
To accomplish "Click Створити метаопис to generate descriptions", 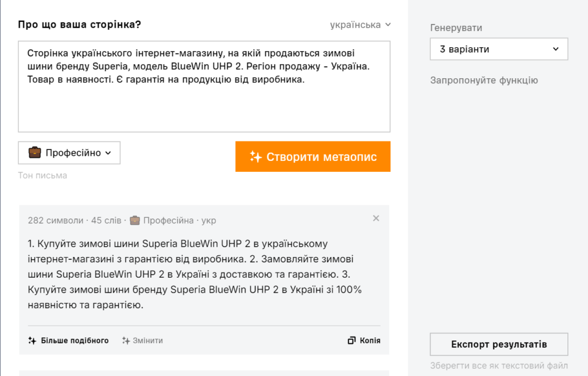I will pyautogui.click(x=313, y=156).
